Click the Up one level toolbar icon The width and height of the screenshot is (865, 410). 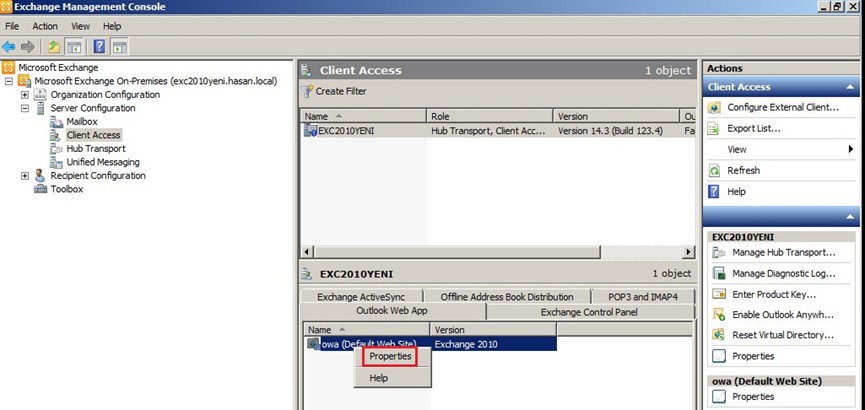(x=54, y=47)
